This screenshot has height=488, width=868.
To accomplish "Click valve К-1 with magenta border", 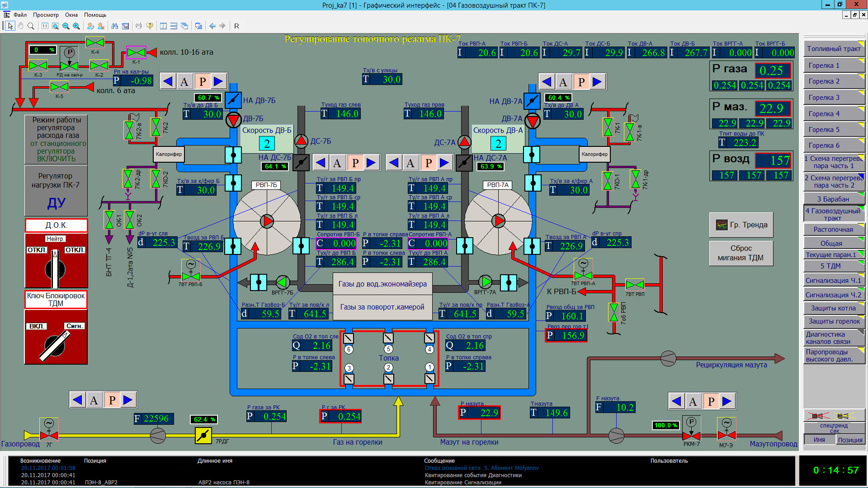I will [x=136, y=52].
